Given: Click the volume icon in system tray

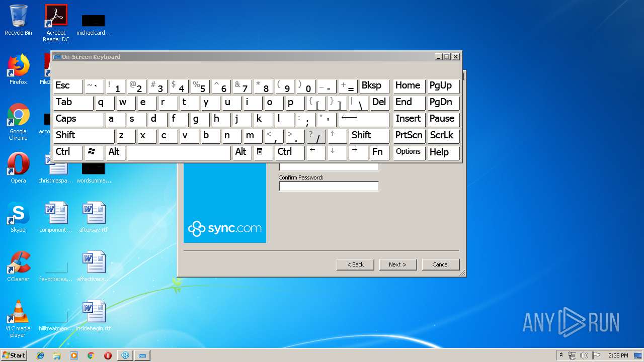Looking at the screenshot, I should (584, 355).
